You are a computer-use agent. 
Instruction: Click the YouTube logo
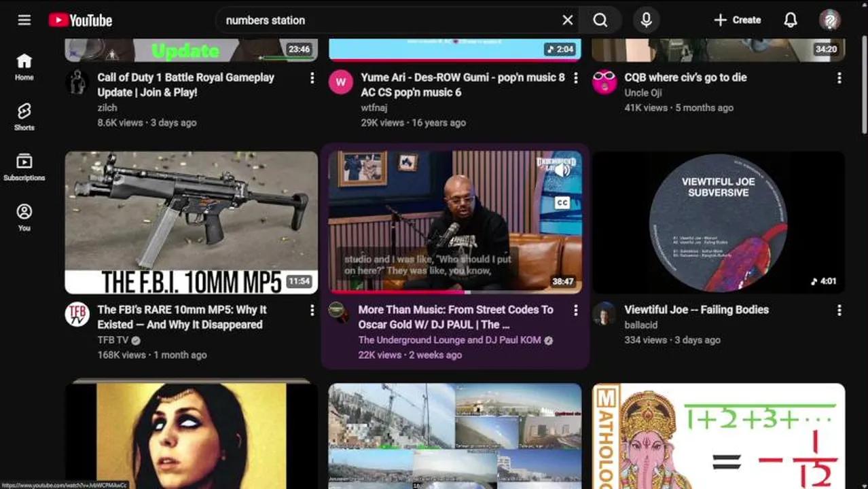pos(80,20)
